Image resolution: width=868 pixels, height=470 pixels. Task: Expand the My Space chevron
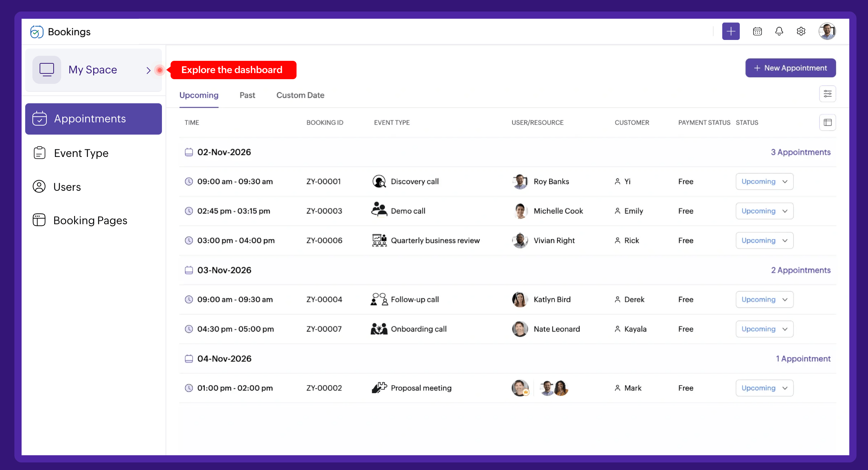click(x=148, y=70)
